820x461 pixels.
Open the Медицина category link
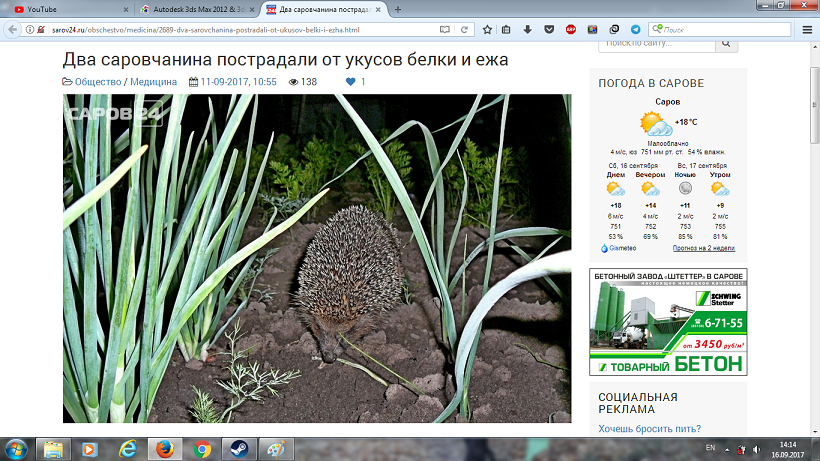point(153,82)
